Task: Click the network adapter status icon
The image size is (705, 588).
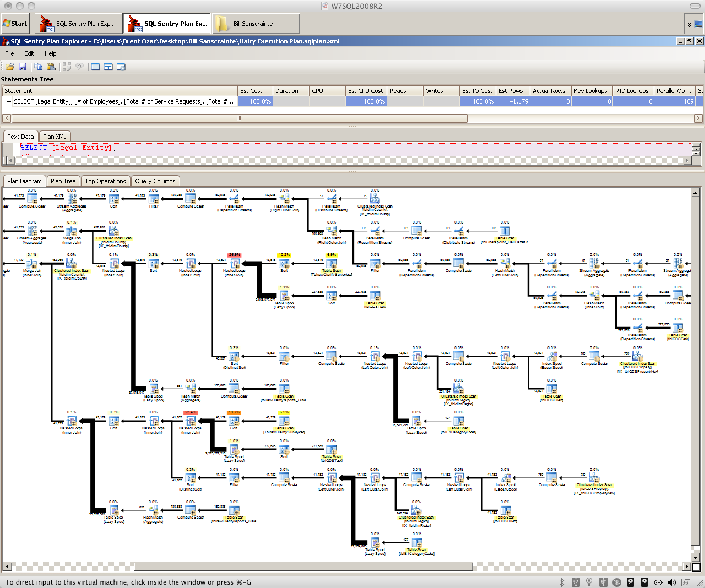Action: 658,582
